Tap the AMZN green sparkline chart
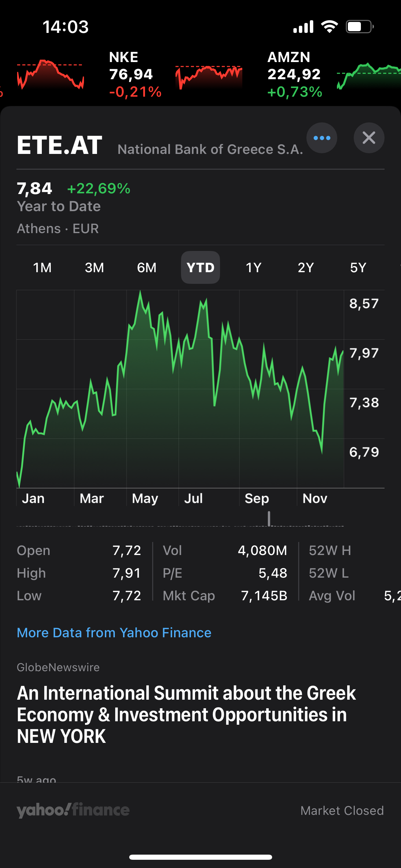 [x=369, y=76]
